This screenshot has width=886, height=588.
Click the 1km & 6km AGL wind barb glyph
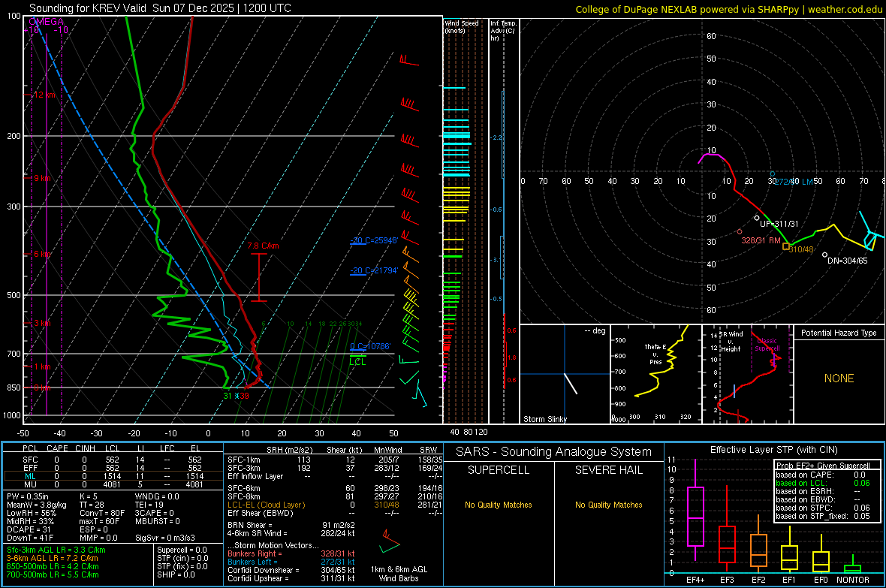pos(390,541)
